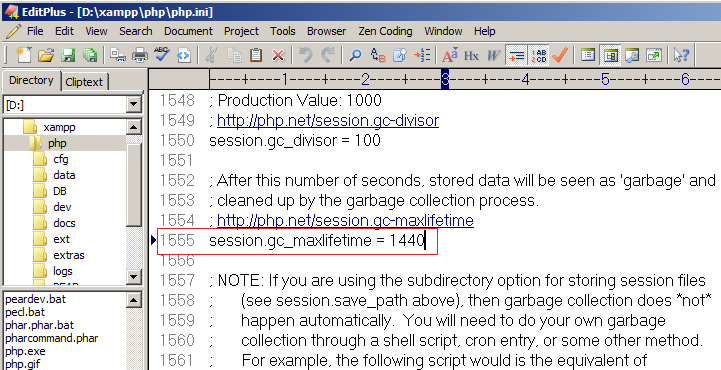Select pecl.bat in file list

tap(25, 312)
